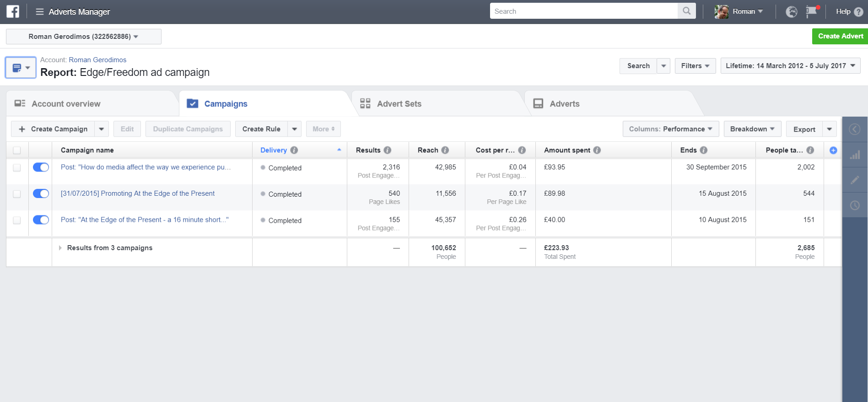Open the Columns: Performance dropdown

click(x=670, y=129)
